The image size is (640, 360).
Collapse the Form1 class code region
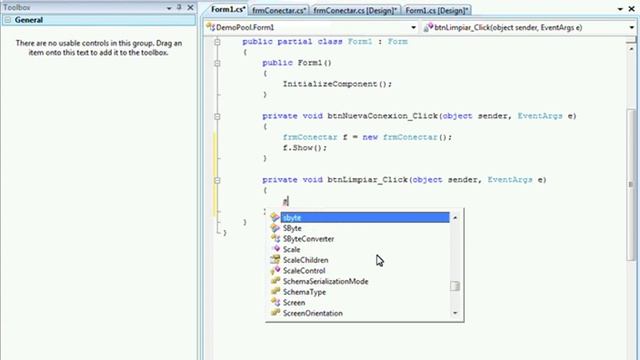[x=217, y=42]
